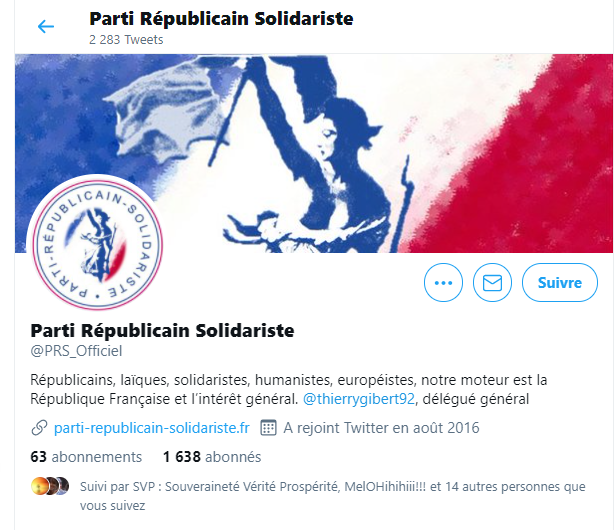This screenshot has width=616, height=530.
Task: Click the chain link icon
Action: point(39,428)
